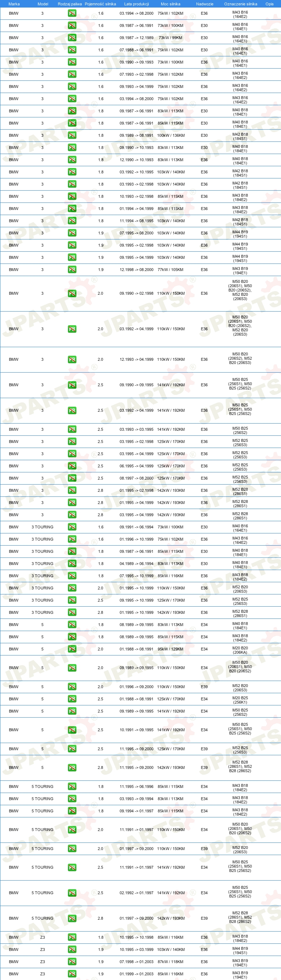Screen dimensions: 281x980
Task: Click the fuel icon in the 03.1993 -> 03.1995 row
Action: point(72,429)
